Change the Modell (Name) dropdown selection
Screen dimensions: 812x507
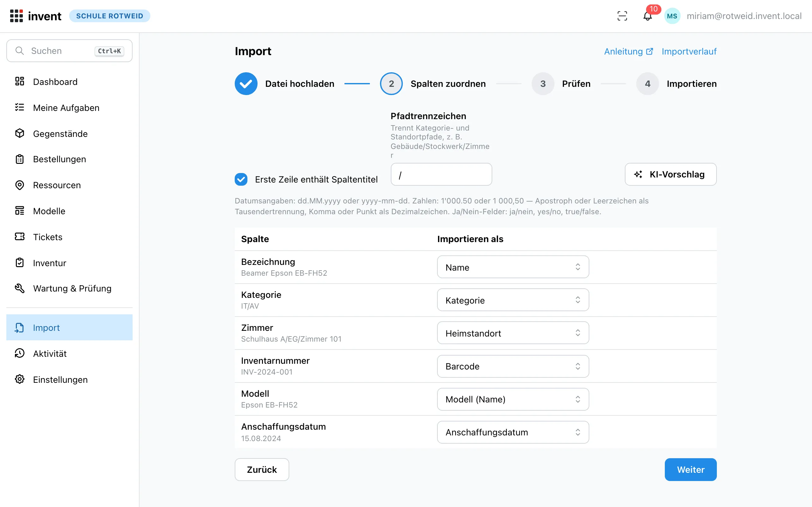pyautogui.click(x=513, y=399)
